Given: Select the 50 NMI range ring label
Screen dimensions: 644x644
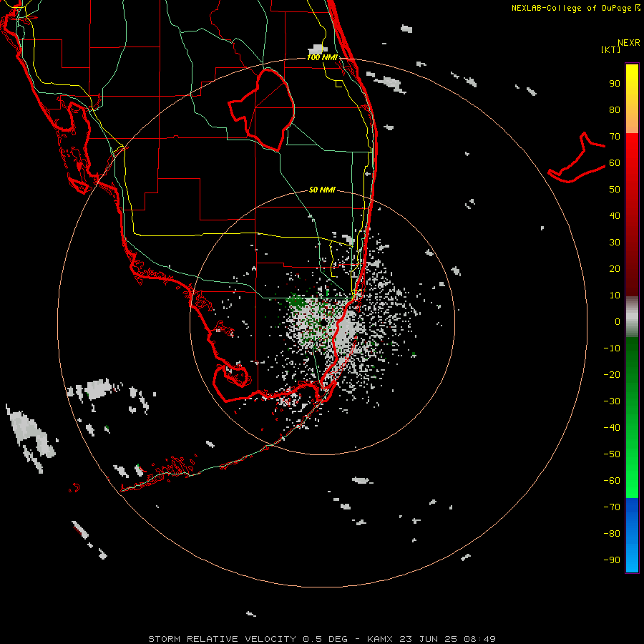Looking at the screenshot, I should (323, 190).
